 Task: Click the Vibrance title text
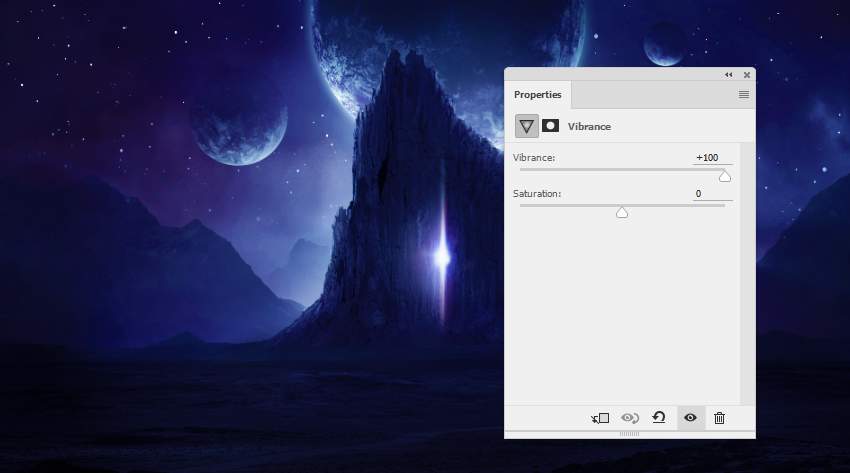coord(589,127)
